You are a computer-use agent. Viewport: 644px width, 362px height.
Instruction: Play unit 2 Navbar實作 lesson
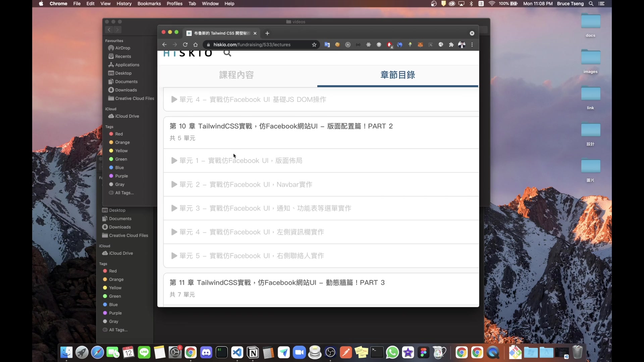coord(246,184)
